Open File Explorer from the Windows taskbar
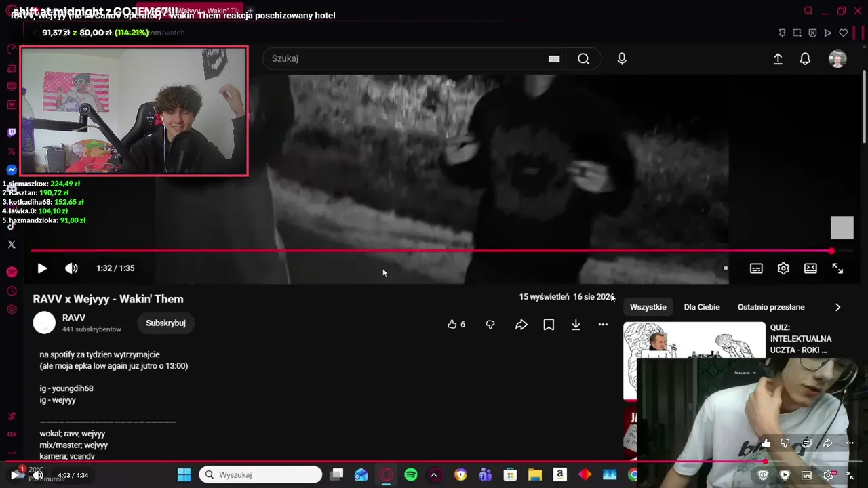Image resolution: width=868 pixels, height=488 pixels. 535,475
